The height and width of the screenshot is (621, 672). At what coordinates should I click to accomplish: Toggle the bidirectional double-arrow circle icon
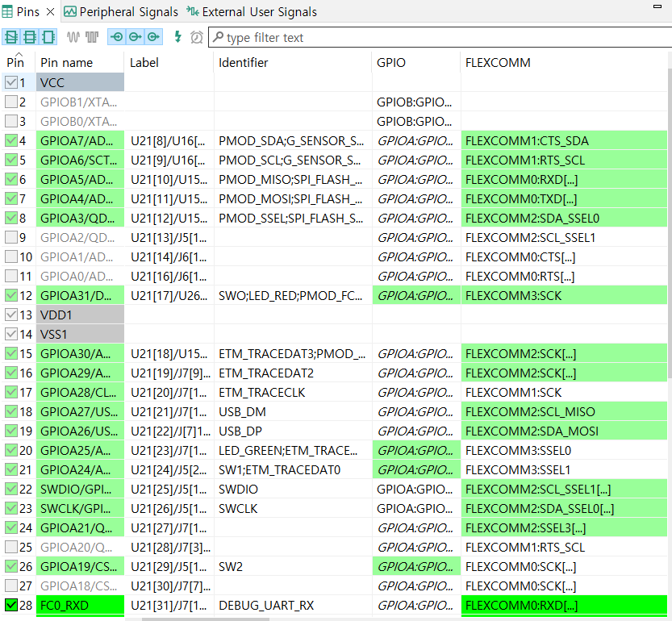click(153, 37)
